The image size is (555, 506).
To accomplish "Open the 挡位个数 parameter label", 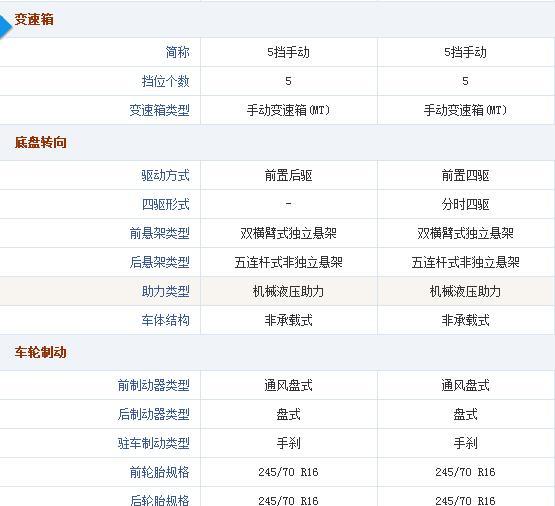I will pos(166,81).
